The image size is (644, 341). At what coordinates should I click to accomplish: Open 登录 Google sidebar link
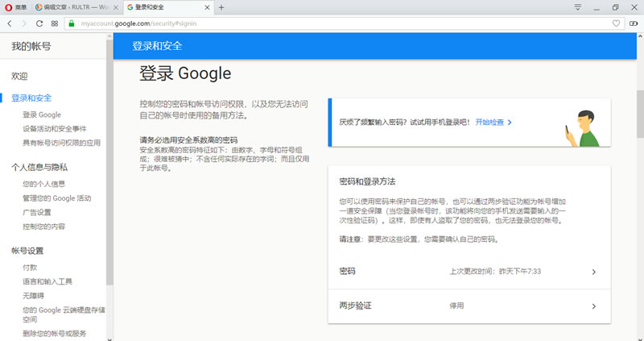(x=42, y=114)
